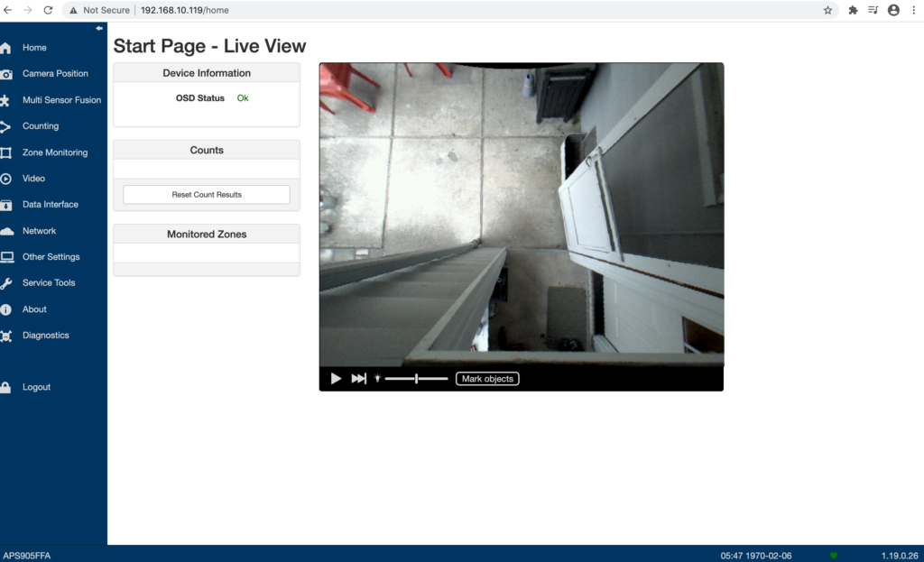The image size is (924, 562).
Task: Open Other Settings page
Action: (51, 257)
